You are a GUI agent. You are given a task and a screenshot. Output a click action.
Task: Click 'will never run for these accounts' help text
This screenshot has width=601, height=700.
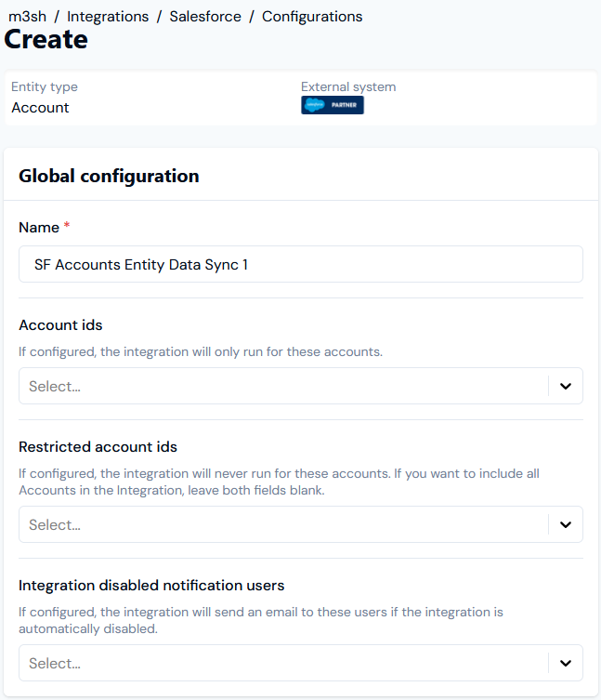pos(279,482)
